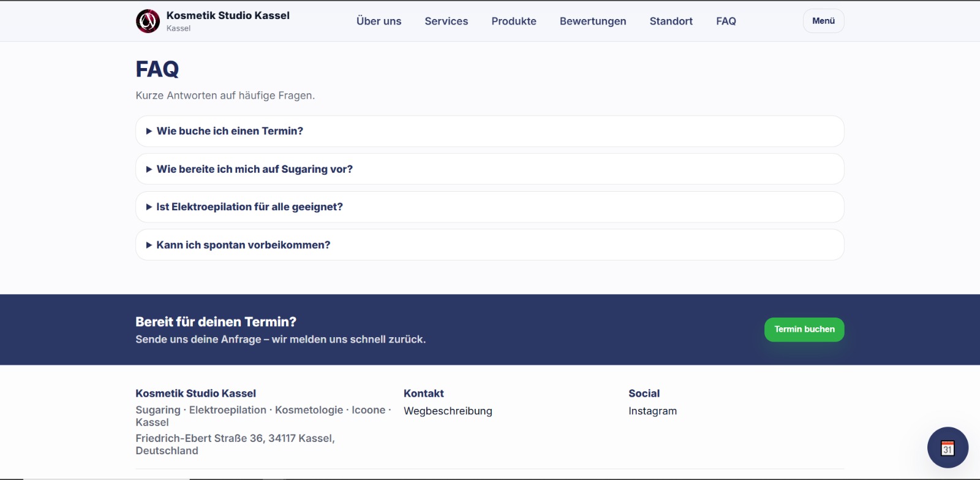Viewport: 980px width, 480px height.
Task: Go to Services in navigation
Action: click(x=446, y=21)
